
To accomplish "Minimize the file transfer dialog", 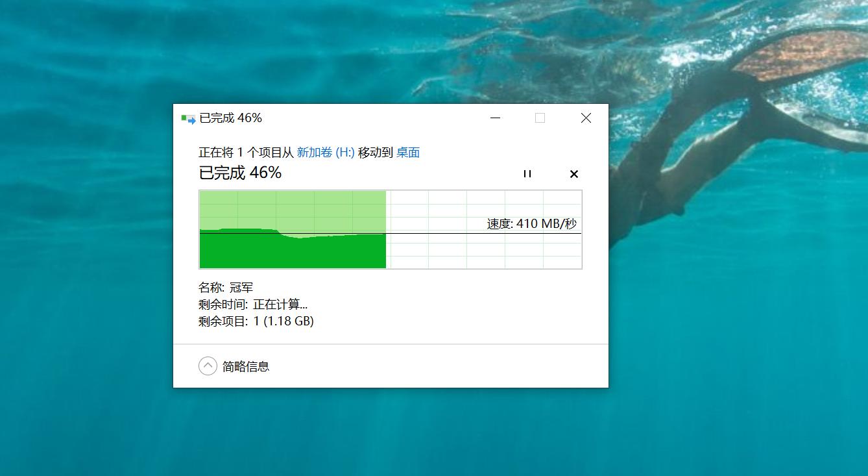I will (x=495, y=118).
